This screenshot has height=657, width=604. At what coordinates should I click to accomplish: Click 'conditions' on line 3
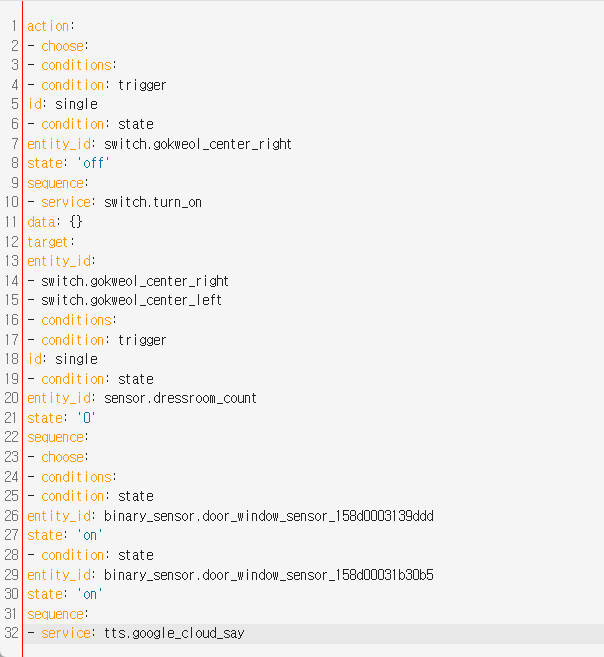tap(76, 65)
